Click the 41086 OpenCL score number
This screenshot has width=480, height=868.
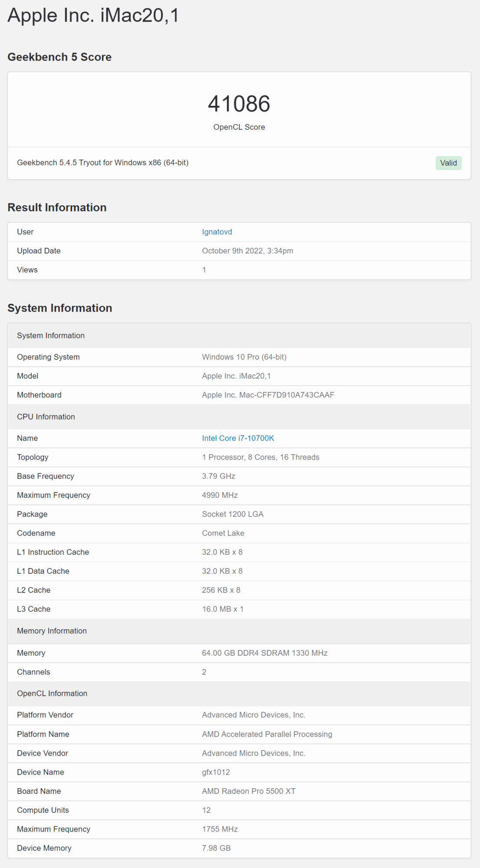coord(239,104)
